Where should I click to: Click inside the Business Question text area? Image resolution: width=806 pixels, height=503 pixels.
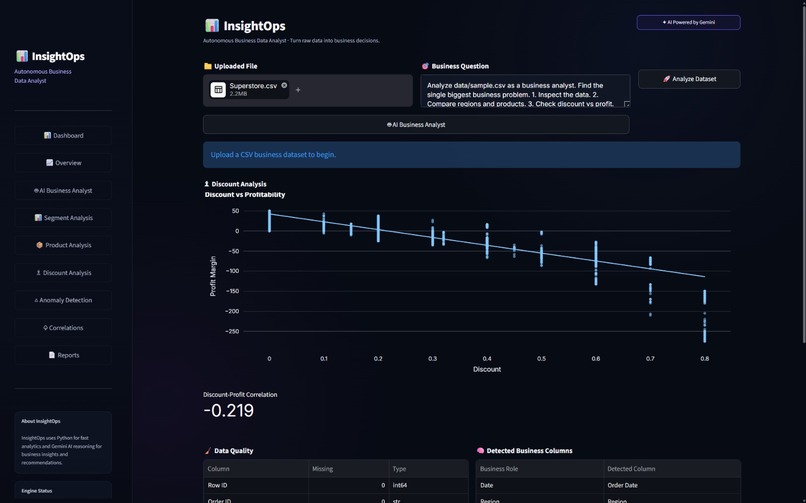click(x=525, y=91)
